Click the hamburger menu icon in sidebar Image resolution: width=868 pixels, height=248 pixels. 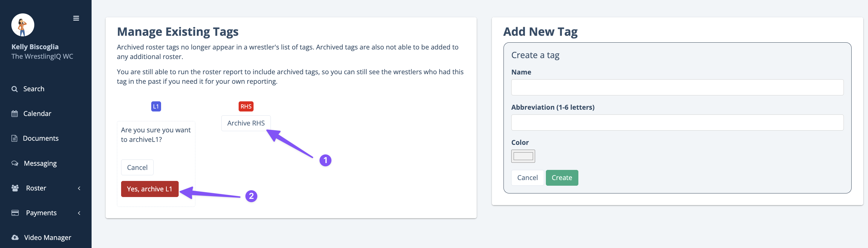[76, 18]
